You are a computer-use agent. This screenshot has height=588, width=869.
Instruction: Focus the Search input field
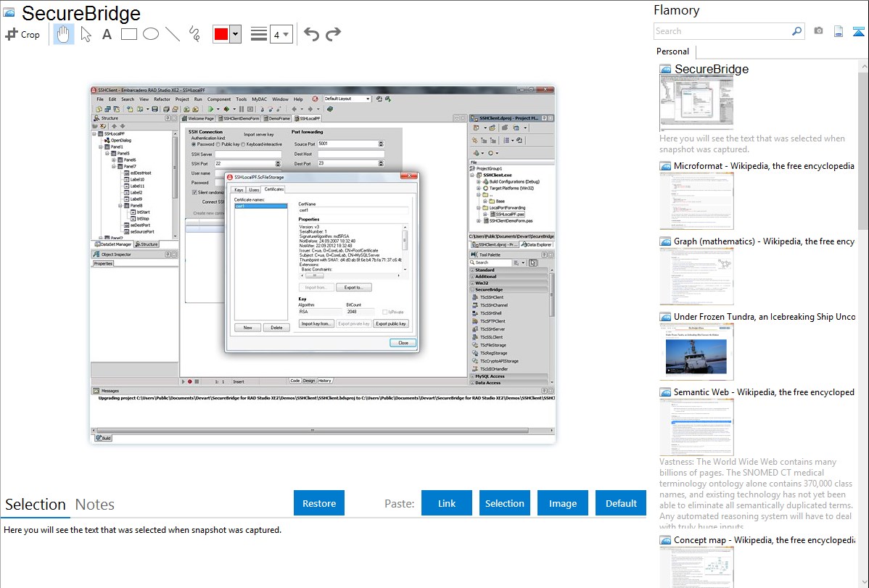point(722,31)
